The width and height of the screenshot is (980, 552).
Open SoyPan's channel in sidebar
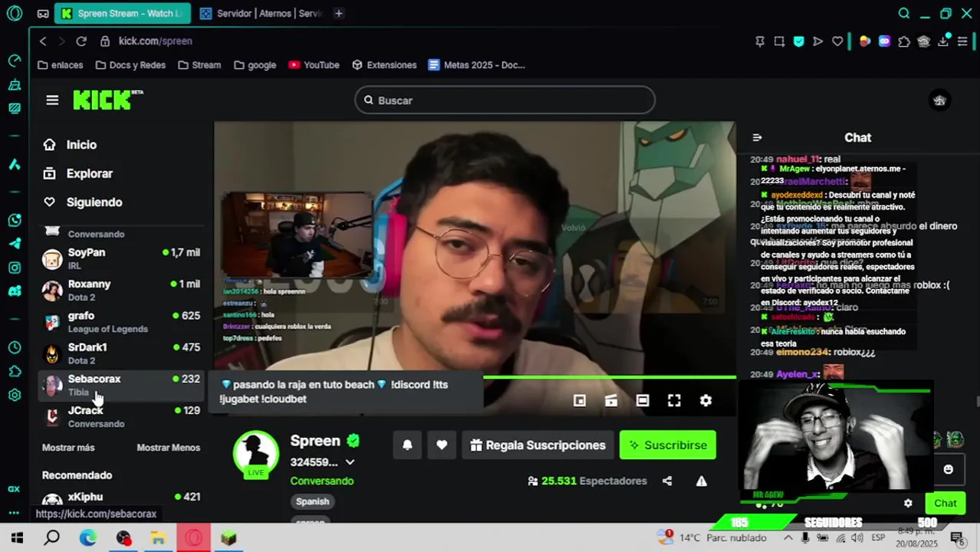[x=121, y=259]
